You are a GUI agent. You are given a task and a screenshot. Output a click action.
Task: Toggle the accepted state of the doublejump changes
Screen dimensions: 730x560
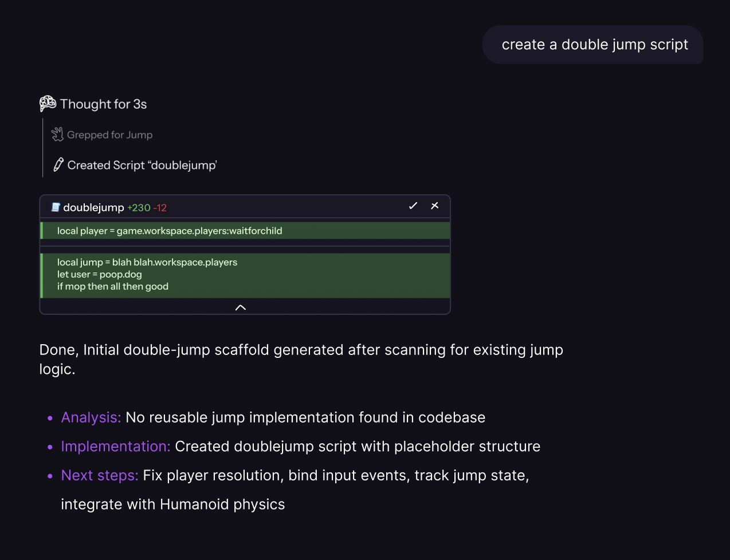click(x=413, y=206)
